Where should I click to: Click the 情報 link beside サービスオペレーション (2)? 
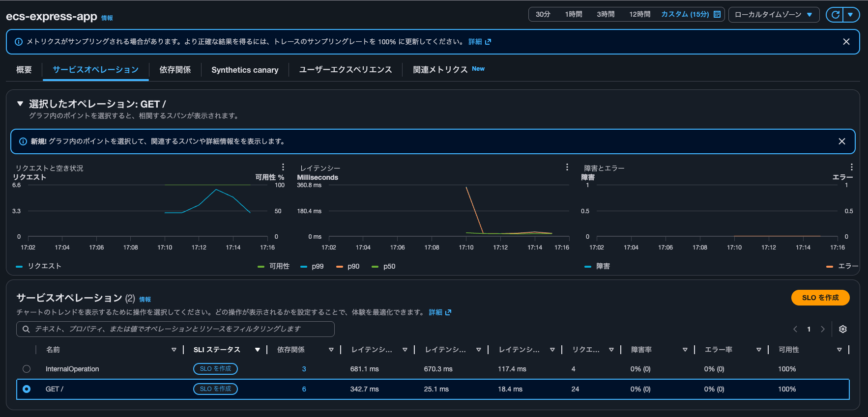point(145,300)
